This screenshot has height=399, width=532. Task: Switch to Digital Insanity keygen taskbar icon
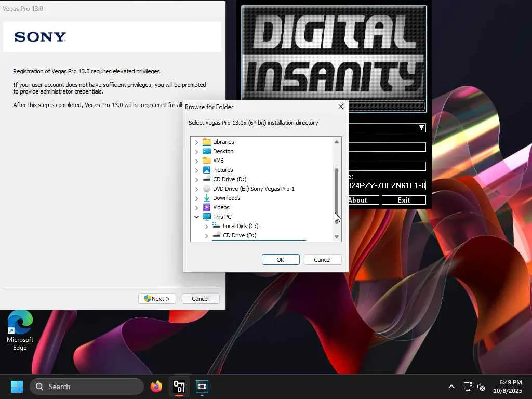[x=179, y=387]
